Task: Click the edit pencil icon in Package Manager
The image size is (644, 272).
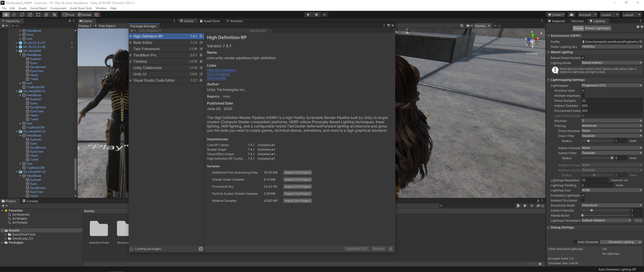Action: tap(391, 249)
